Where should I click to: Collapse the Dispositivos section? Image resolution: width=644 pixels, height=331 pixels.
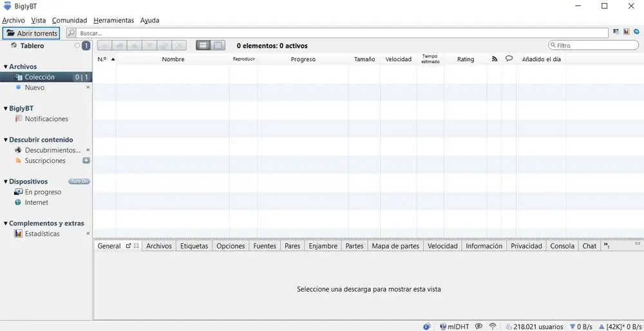point(6,182)
